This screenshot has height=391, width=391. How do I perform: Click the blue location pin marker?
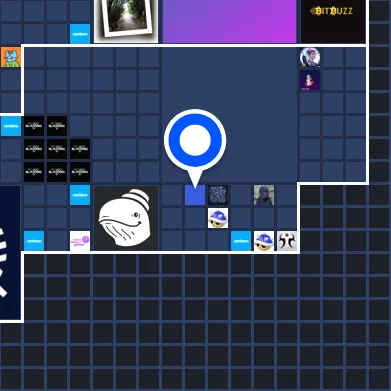click(195, 139)
